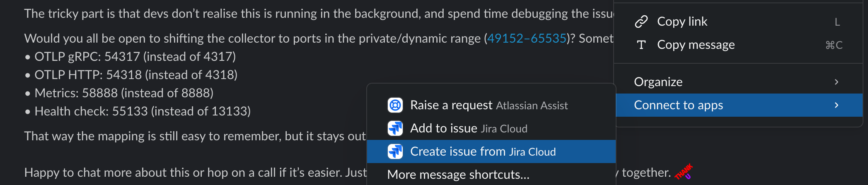Screen dimensions: 868x185
Task: Click the OTLP gRPC bullet line
Action: point(135,57)
